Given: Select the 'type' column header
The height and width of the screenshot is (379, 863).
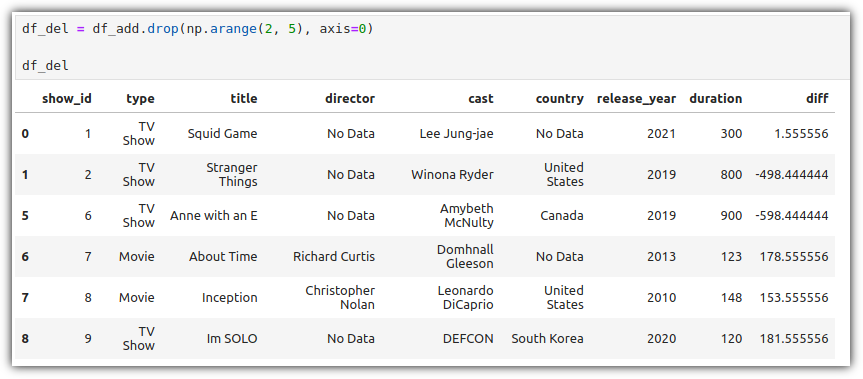Looking at the screenshot, I should [140, 99].
